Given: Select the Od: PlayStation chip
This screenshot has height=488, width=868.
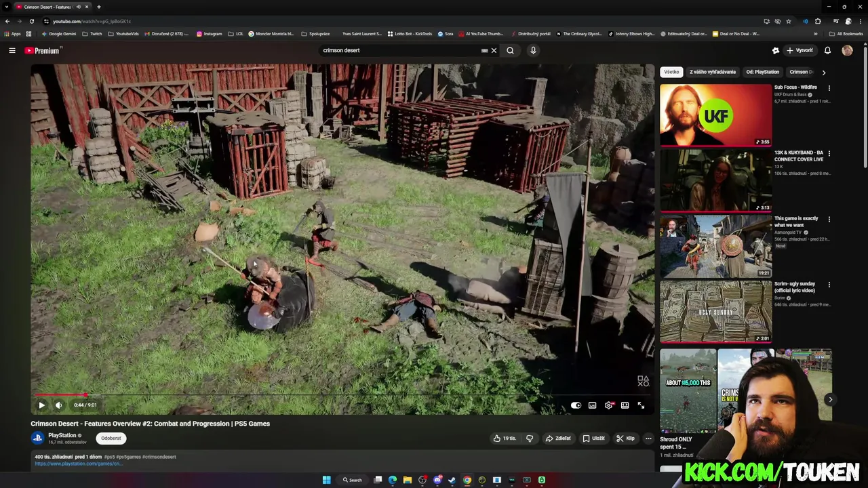Looking at the screenshot, I should [x=762, y=72].
